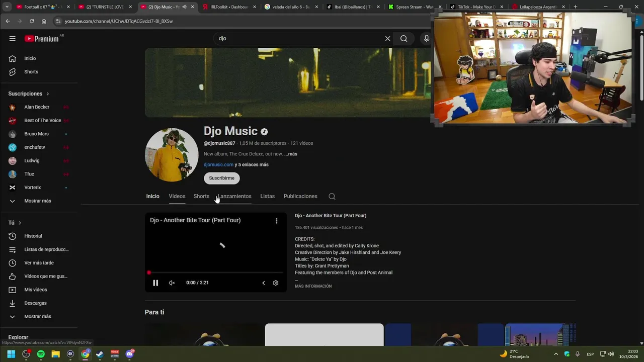Open the featured video's three-dot menu
Screen dimensions: 644x362
[276, 221]
